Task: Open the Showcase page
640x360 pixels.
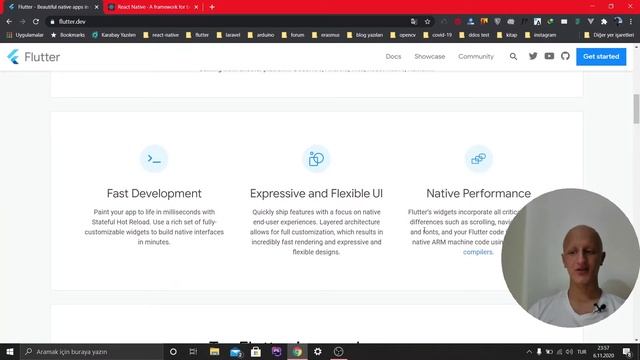Action: pos(429,57)
